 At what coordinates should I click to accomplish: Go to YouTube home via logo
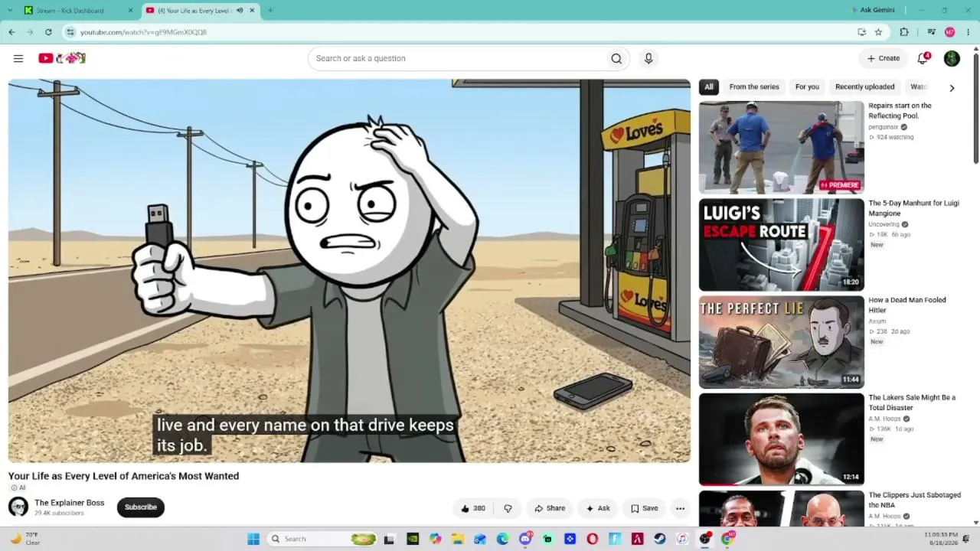(x=62, y=58)
